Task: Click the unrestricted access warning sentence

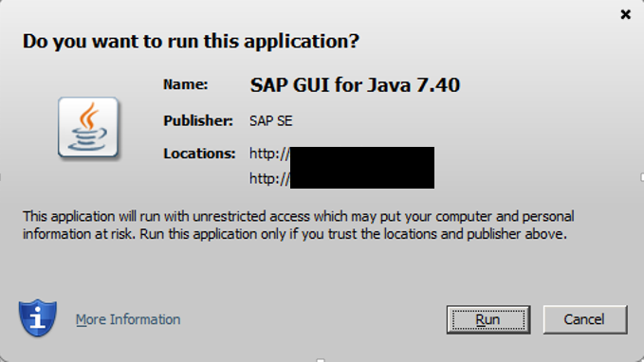Action: pos(298,216)
